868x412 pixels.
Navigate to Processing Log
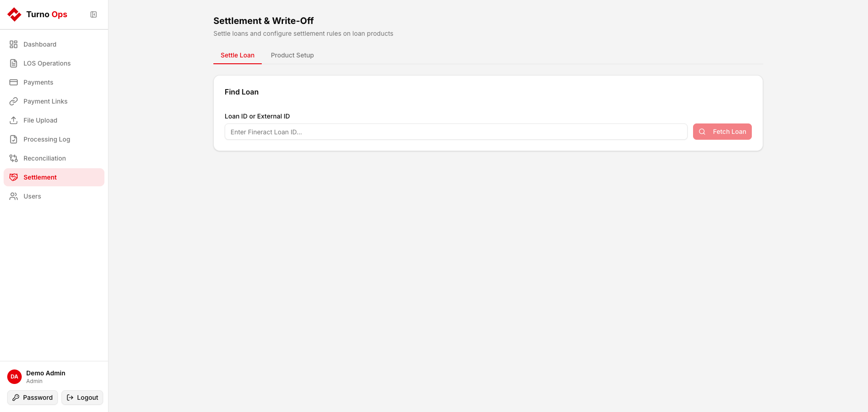[x=47, y=139]
